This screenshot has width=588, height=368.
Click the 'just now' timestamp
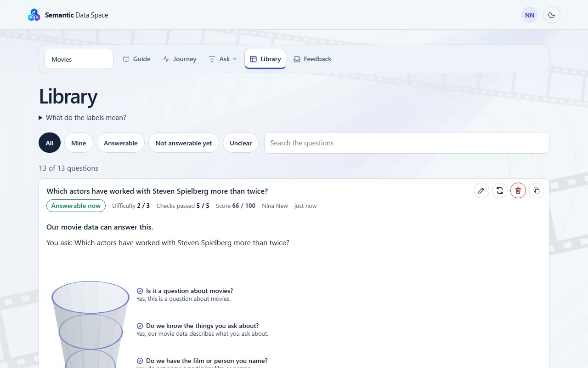(x=305, y=206)
